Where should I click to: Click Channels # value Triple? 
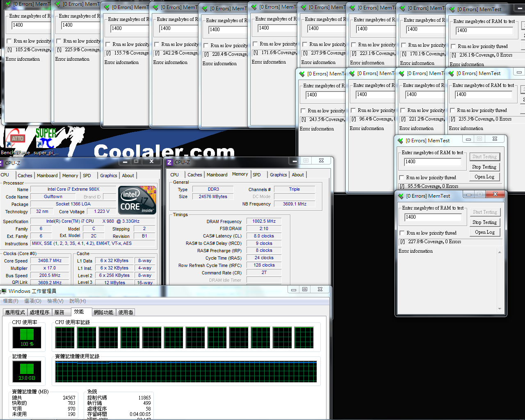[294, 189]
